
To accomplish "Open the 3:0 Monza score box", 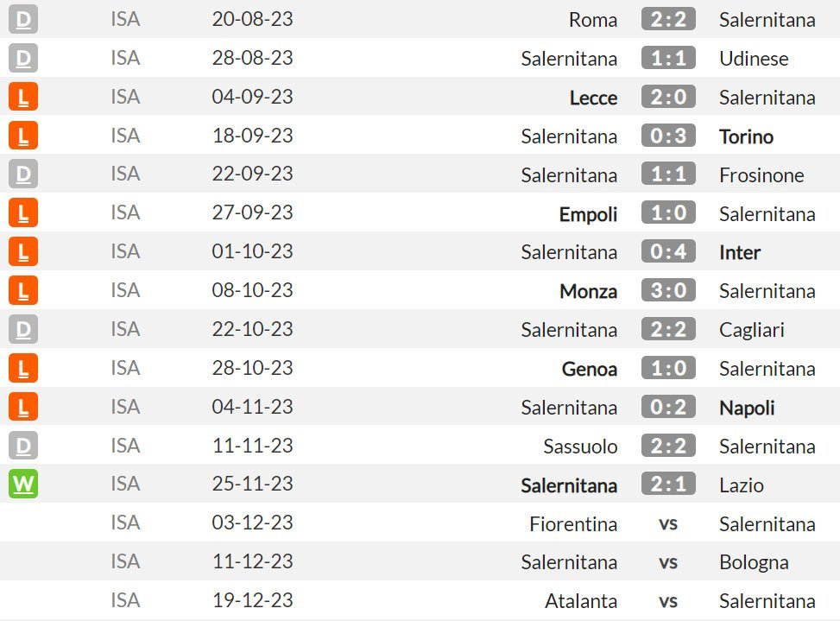I will pyautogui.click(x=668, y=290).
